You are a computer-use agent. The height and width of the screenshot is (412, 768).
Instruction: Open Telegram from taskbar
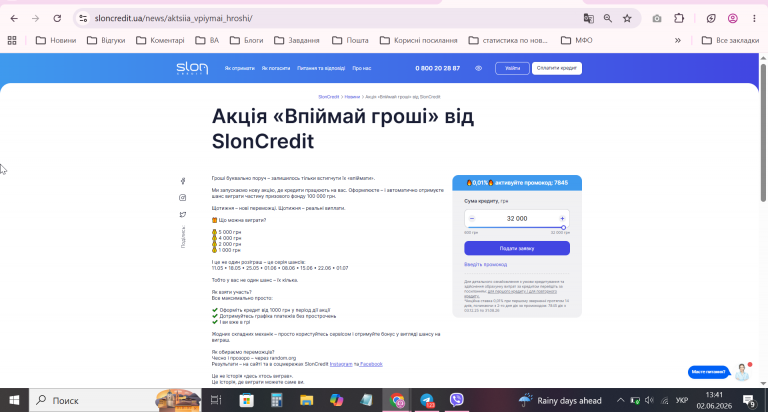tap(427, 400)
